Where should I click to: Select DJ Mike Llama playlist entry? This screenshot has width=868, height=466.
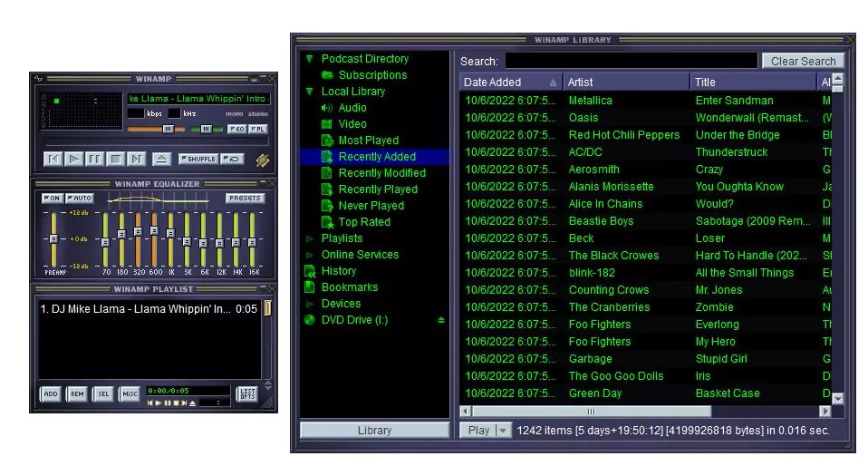(149, 309)
